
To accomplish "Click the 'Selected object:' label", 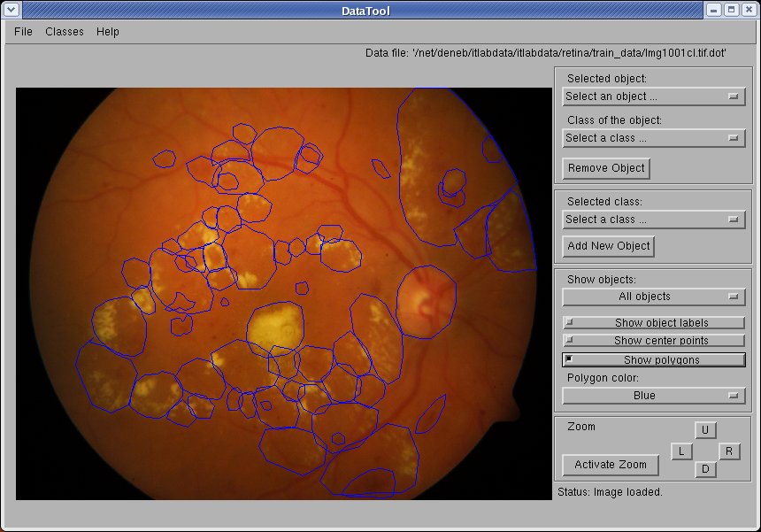I will [607, 79].
